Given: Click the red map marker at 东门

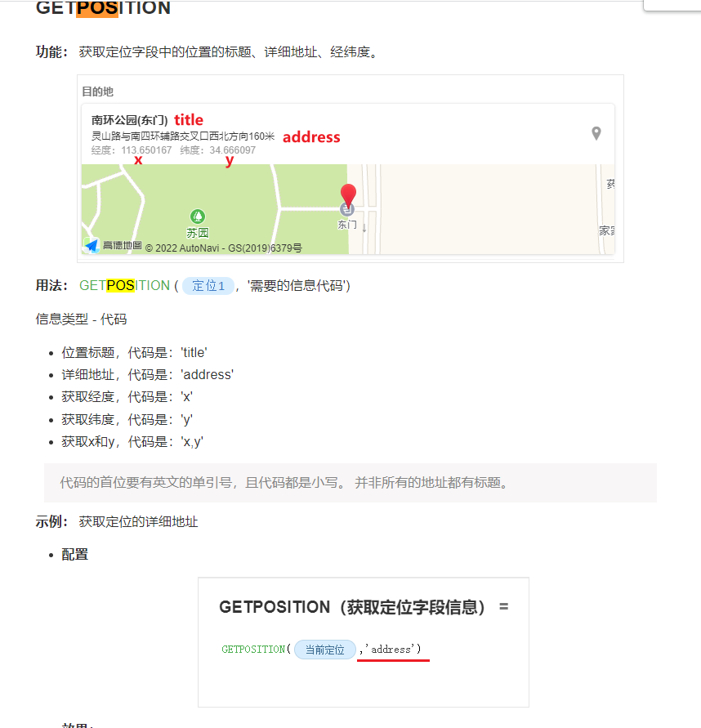Looking at the screenshot, I should pos(348,195).
